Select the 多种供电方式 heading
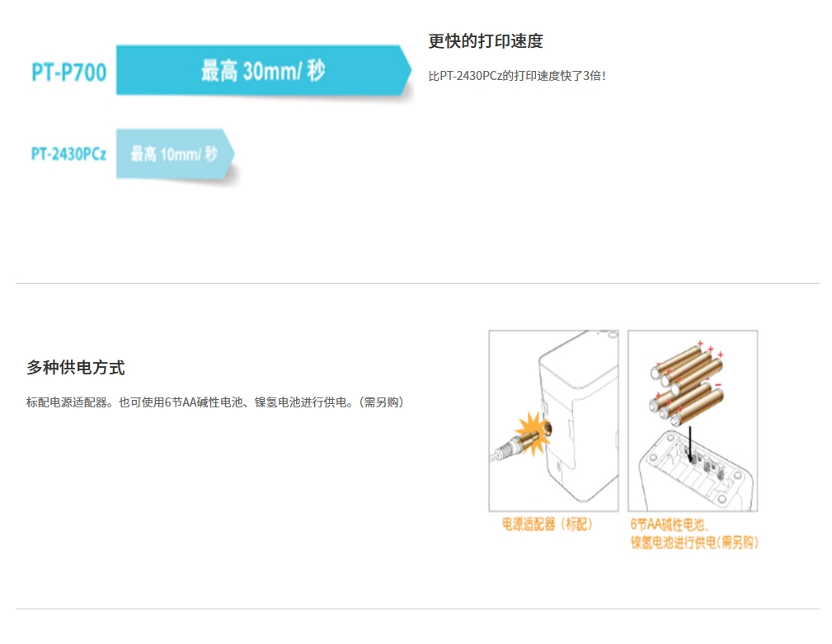Image resolution: width=832 pixels, height=644 pixels. coord(76,367)
